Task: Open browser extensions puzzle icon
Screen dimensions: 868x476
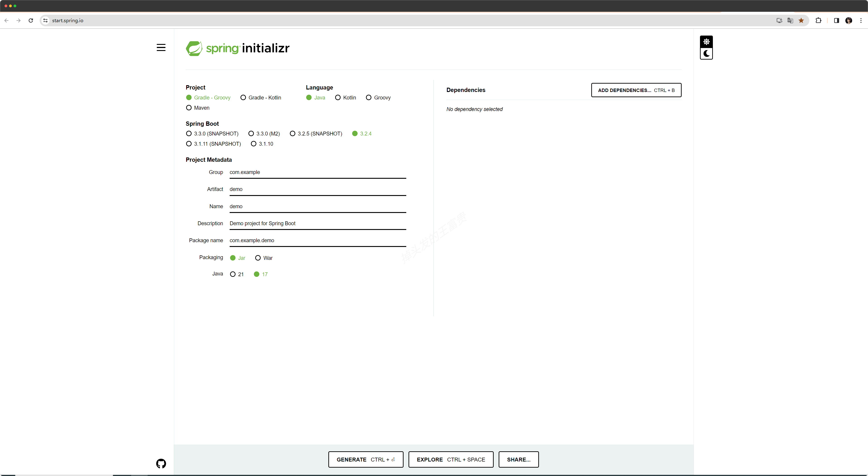Action: [x=818, y=21]
